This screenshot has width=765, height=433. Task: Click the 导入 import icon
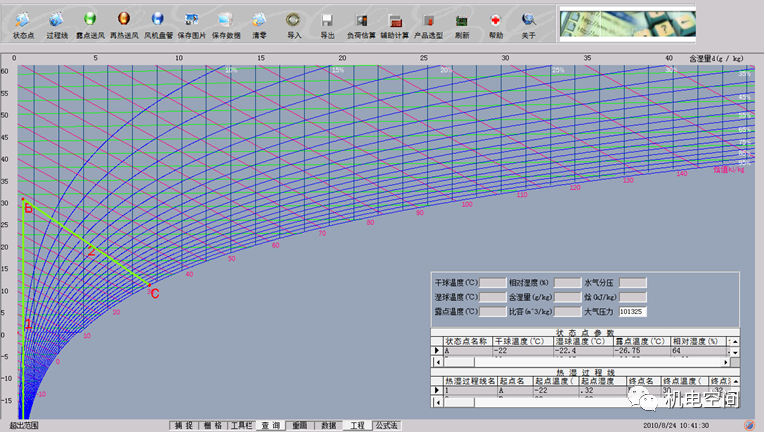pyautogui.click(x=293, y=20)
